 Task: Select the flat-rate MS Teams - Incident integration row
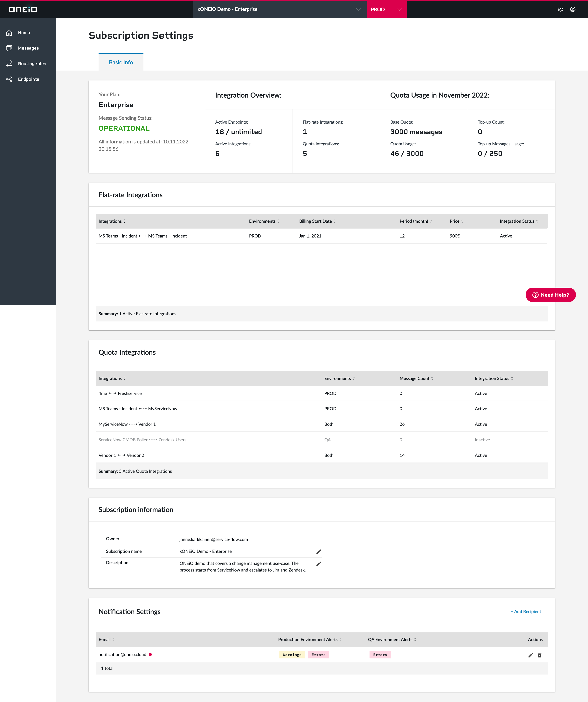tap(322, 236)
